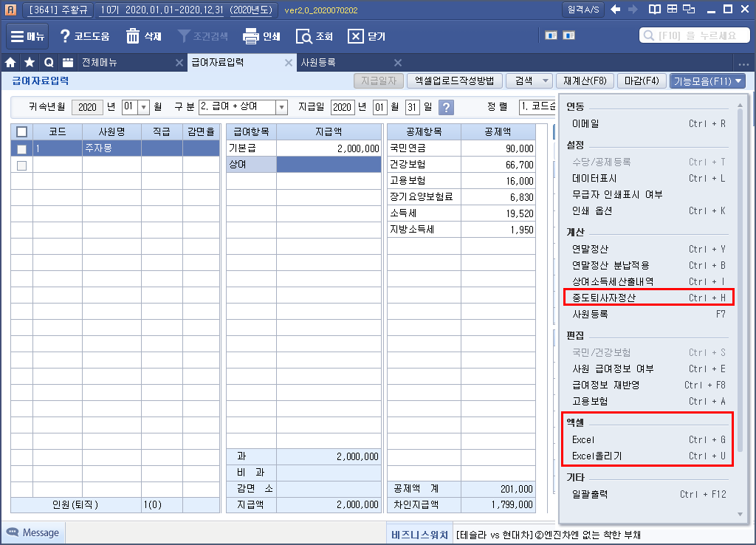Click the 조건검색 funnel icon
The width and height of the screenshot is (756, 545).
coord(184,36)
